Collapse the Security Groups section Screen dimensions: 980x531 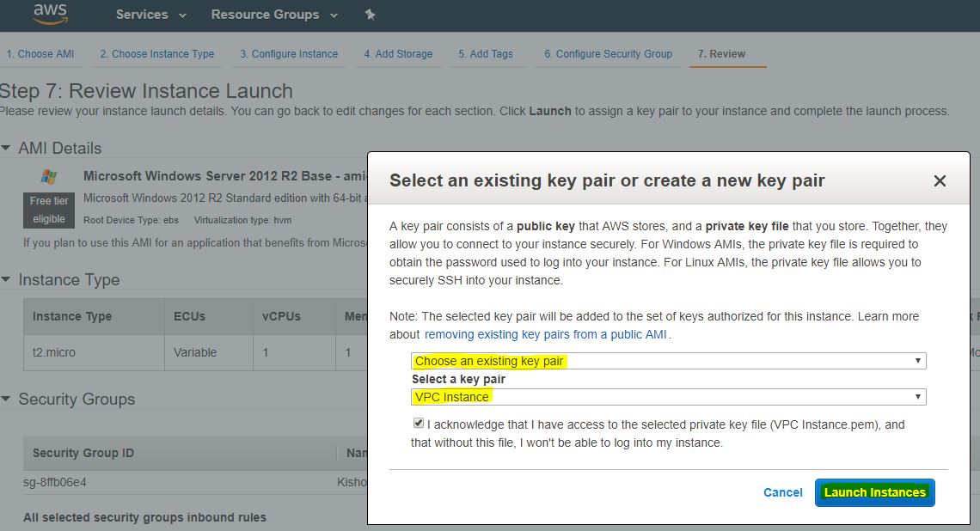tap(7, 400)
